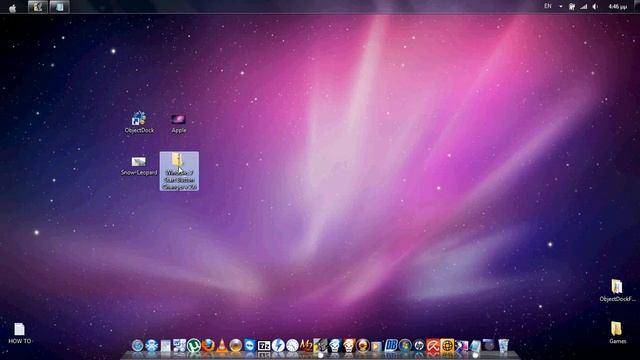The height and width of the screenshot is (360, 640).
Task: Open the lightning bolt Daemon Tools dock icon
Action: pyautogui.click(x=278, y=345)
